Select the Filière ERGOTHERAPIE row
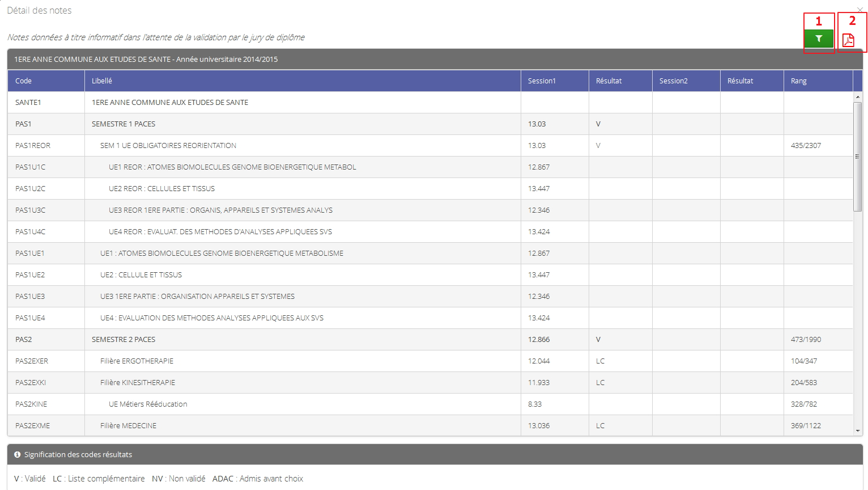Viewport: 868px width, 490px height. click(x=137, y=361)
